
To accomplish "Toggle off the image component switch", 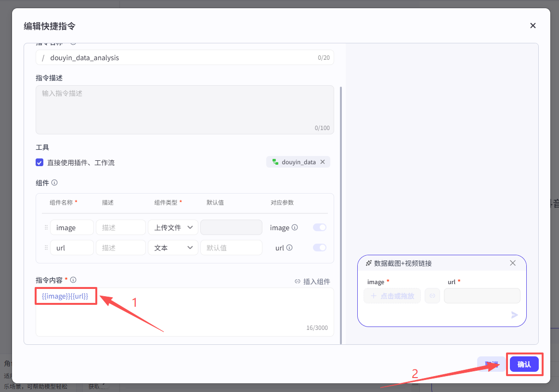I will [319, 228].
